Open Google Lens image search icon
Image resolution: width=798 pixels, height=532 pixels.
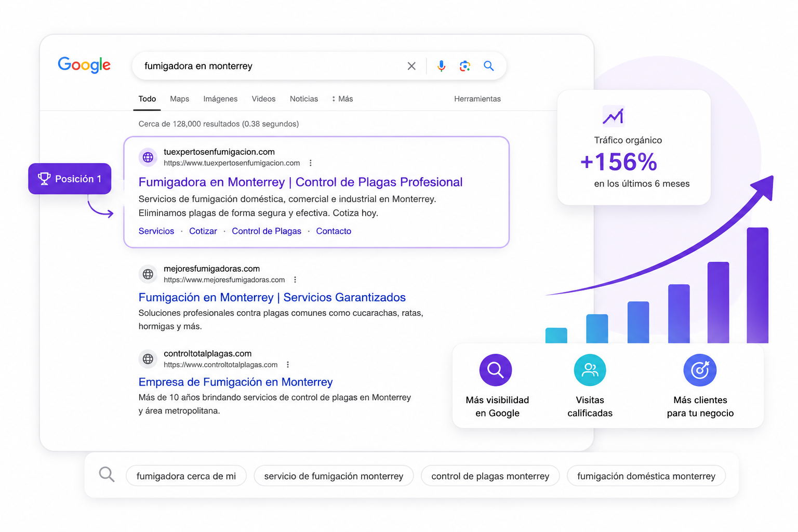[x=465, y=66]
